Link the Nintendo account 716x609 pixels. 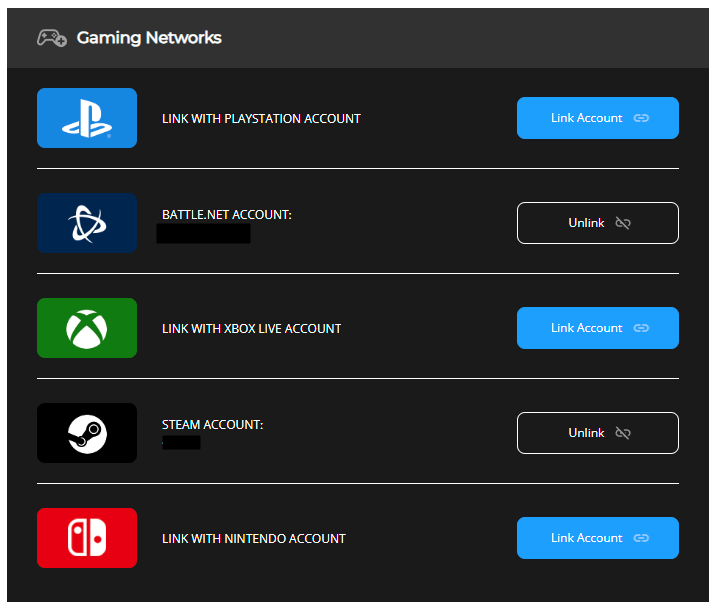(598, 538)
